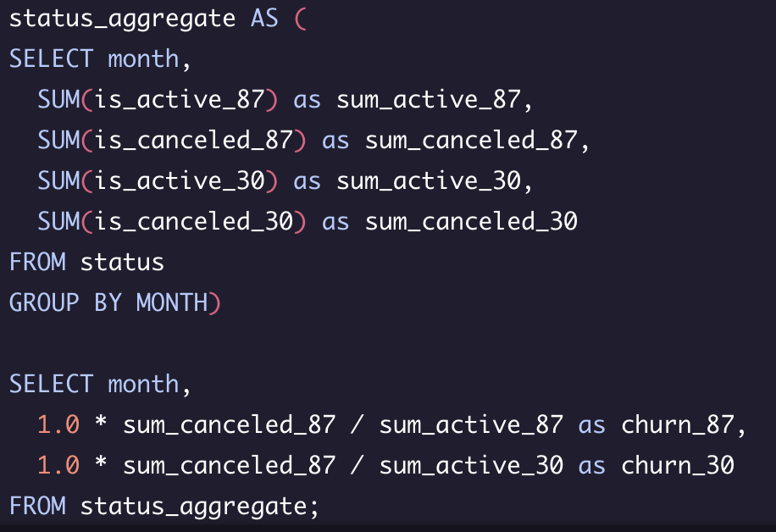This screenshot has height=532, width=776.
Task: Click is_canceled_30 inside the SUM call
Action: 194,221
